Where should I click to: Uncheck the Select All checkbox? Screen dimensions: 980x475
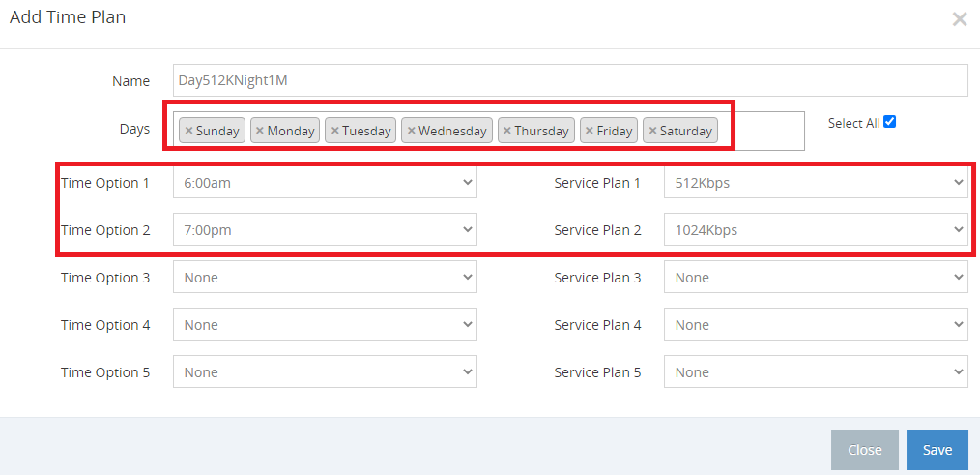pos(889,122)
